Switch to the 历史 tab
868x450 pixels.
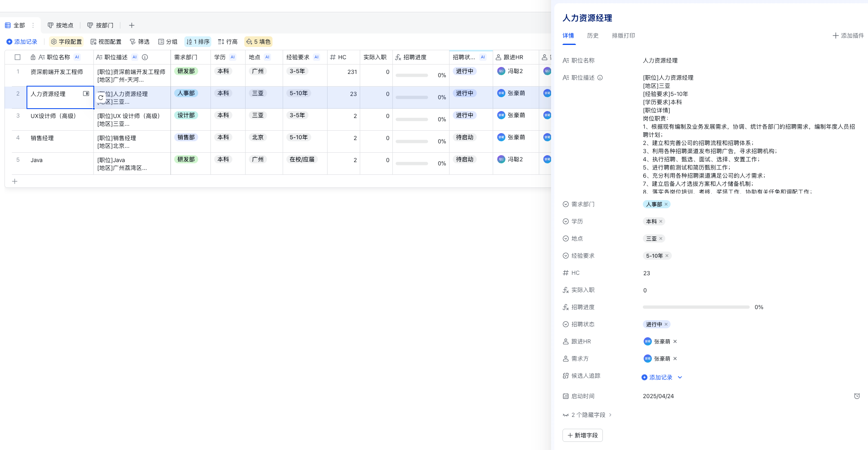(x=593, y=36)
